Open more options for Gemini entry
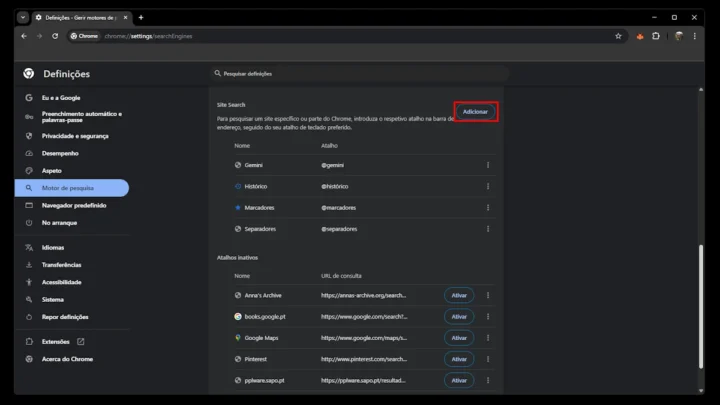The height and width of the screenshot is (405, 720). (x=488, y=165)
